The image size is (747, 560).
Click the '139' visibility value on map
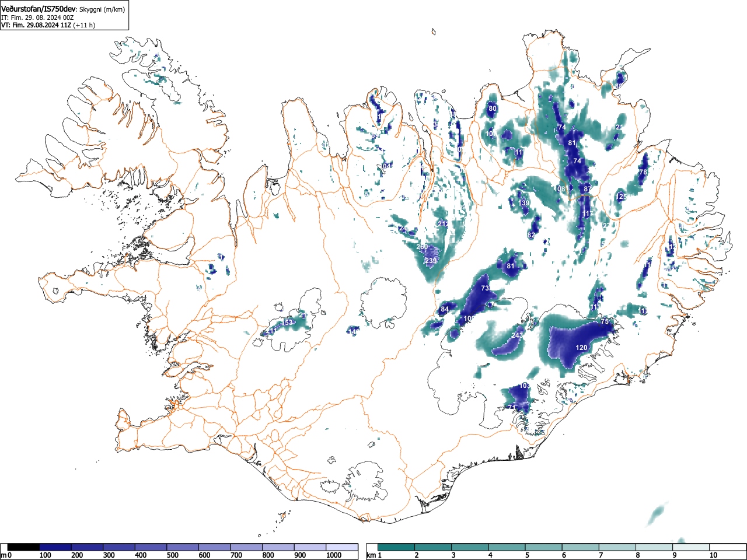(524, 203)
